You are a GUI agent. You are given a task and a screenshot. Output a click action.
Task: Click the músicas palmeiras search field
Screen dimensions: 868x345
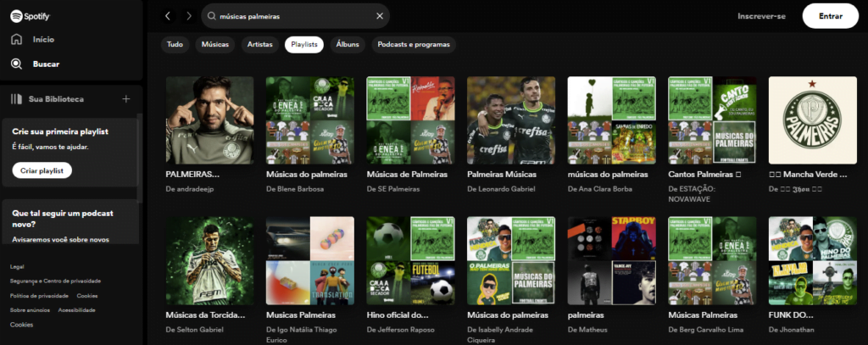295,16
